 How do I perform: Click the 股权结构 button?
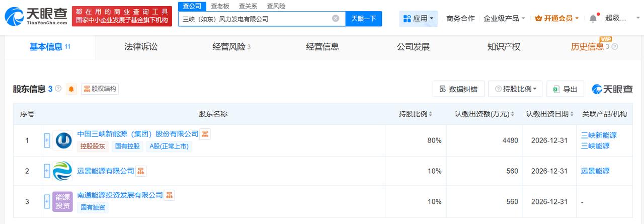click(100, 89)
